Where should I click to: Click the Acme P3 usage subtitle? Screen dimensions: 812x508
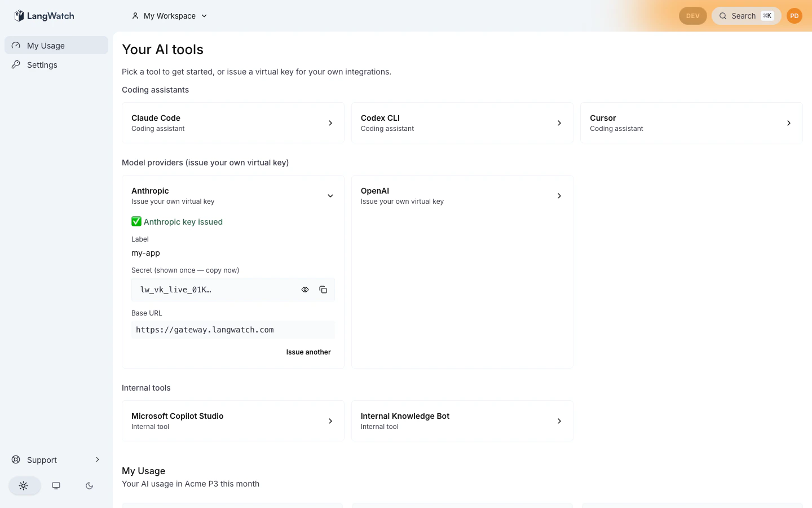pos(191,484)
